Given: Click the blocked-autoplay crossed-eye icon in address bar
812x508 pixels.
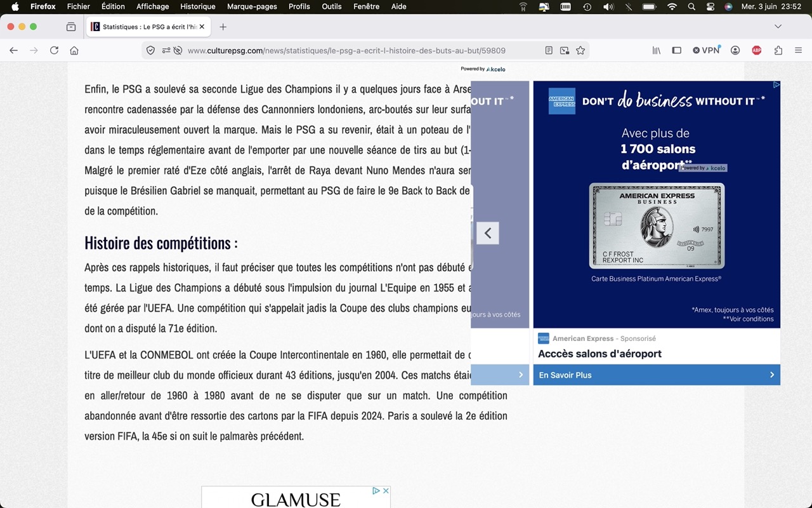Looking at the screenshot, I should (x=178, y=51).
